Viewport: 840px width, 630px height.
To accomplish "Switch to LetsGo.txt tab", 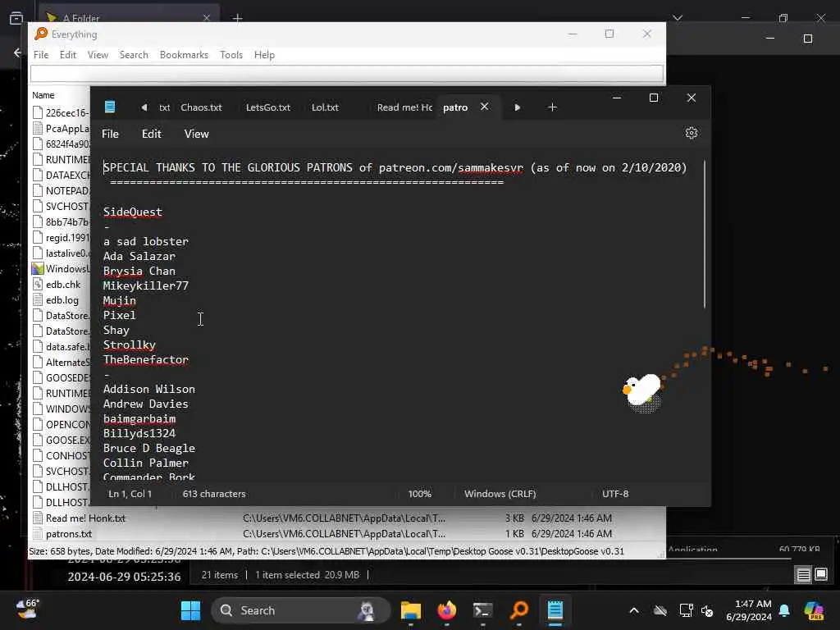I will click(x=268, y=107).
